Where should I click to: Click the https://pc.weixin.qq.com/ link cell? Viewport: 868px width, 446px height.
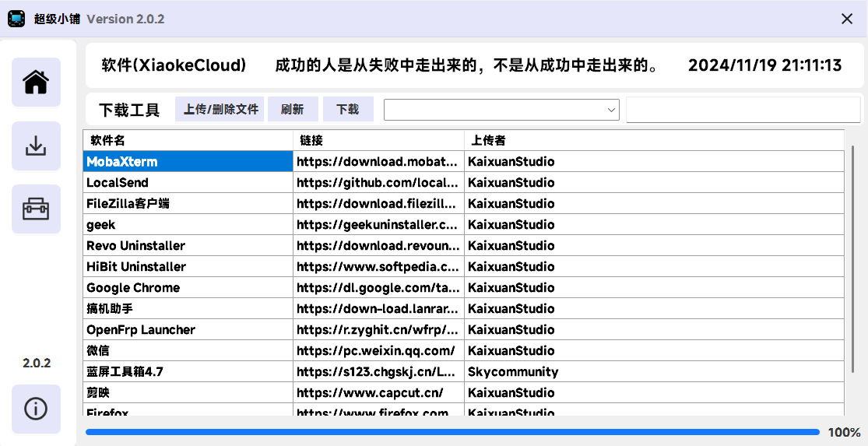pyautogui.click(x=378, y=350)
